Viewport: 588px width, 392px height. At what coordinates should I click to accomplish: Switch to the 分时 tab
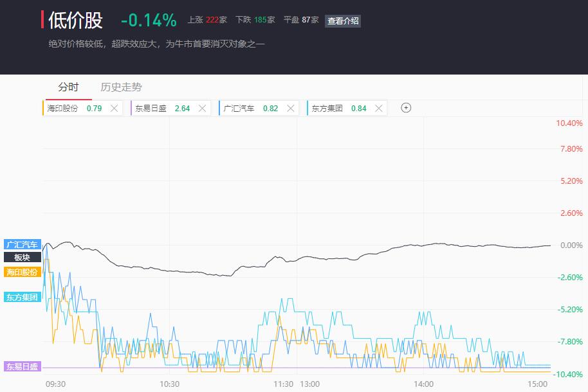(x=68, y=87)
